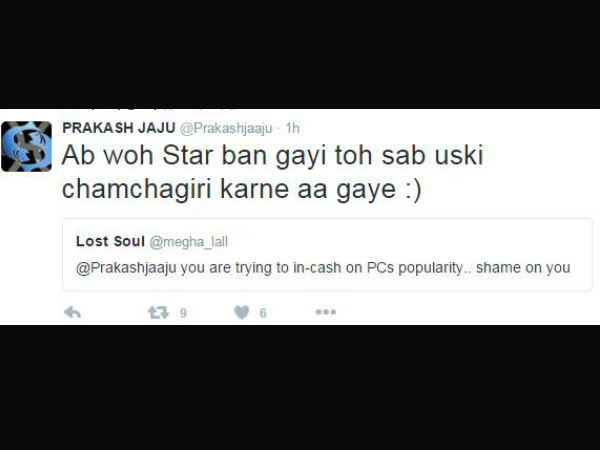The height and width of the screenshot is (450, 600).
Task: Click 'shame on you' in the quoted text
Action: pyautogui.click(x=523, y=267)
